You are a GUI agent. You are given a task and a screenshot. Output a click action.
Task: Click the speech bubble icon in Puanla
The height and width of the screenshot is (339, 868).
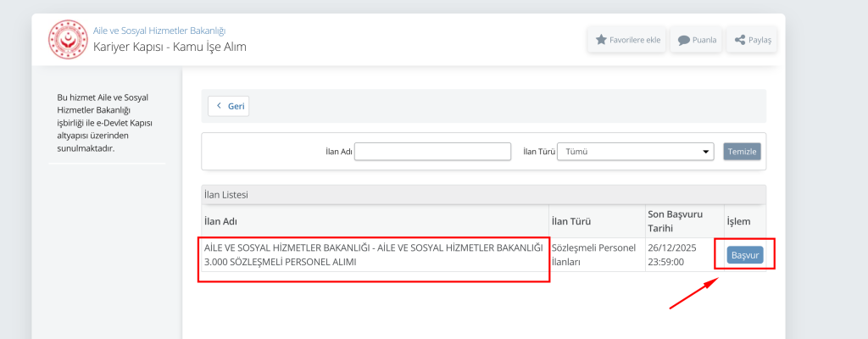[684, 40]
